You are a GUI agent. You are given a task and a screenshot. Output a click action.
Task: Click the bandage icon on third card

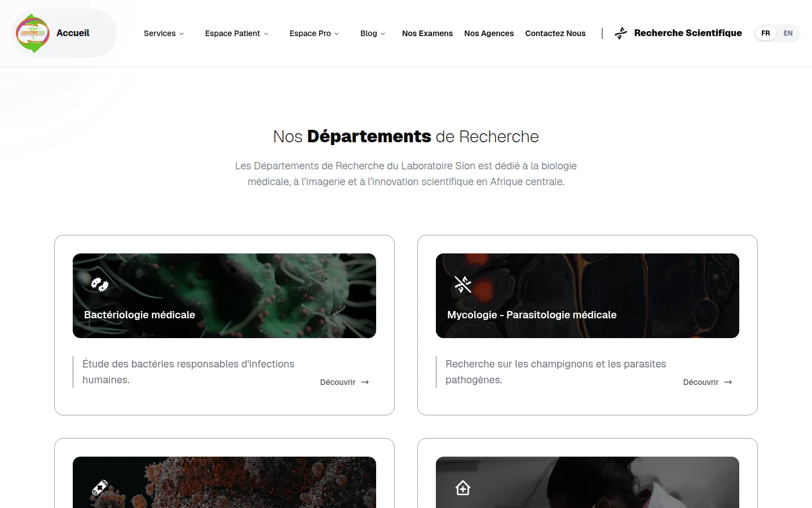[100, 488]
